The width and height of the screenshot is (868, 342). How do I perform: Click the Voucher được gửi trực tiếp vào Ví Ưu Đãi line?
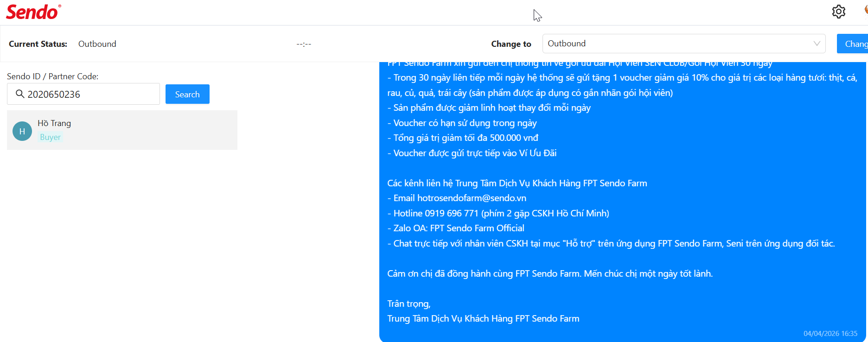click(x=472, y=153)
